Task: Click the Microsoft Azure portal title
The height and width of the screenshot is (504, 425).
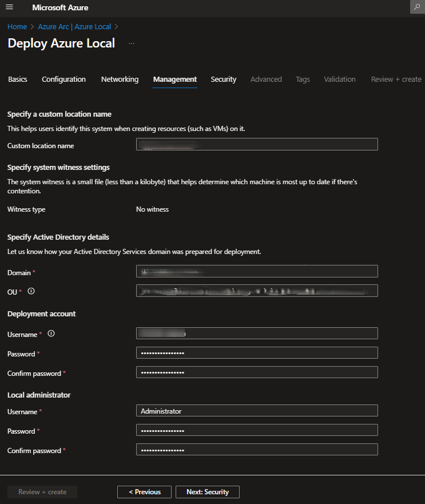Action: (x=60, y=7)
